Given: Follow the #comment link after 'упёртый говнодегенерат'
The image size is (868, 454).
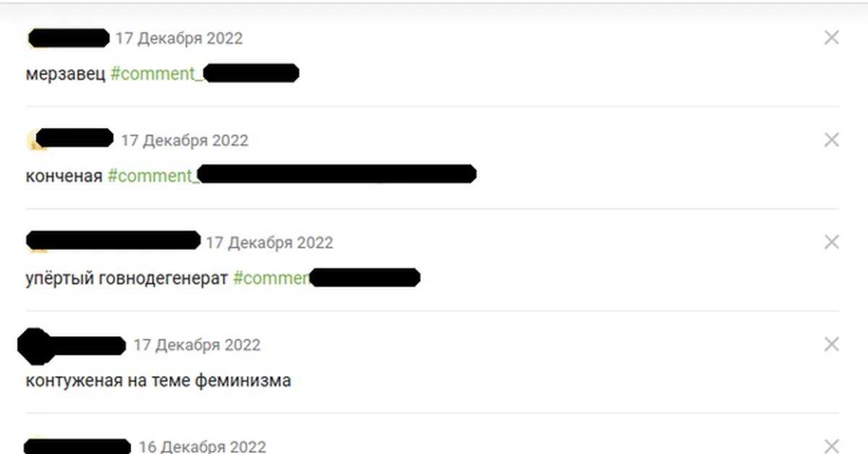Looking at the screenshot, I should tap(326, 278).
